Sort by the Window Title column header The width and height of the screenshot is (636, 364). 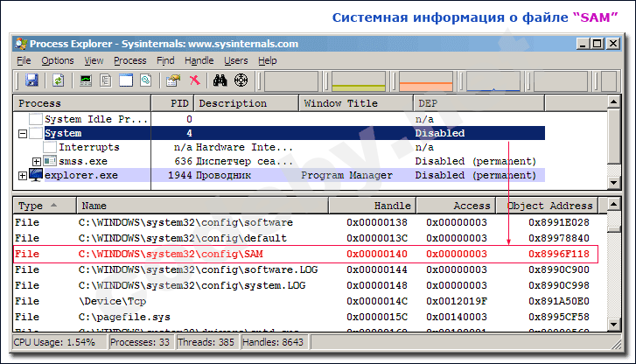click(x=356, y=103)
